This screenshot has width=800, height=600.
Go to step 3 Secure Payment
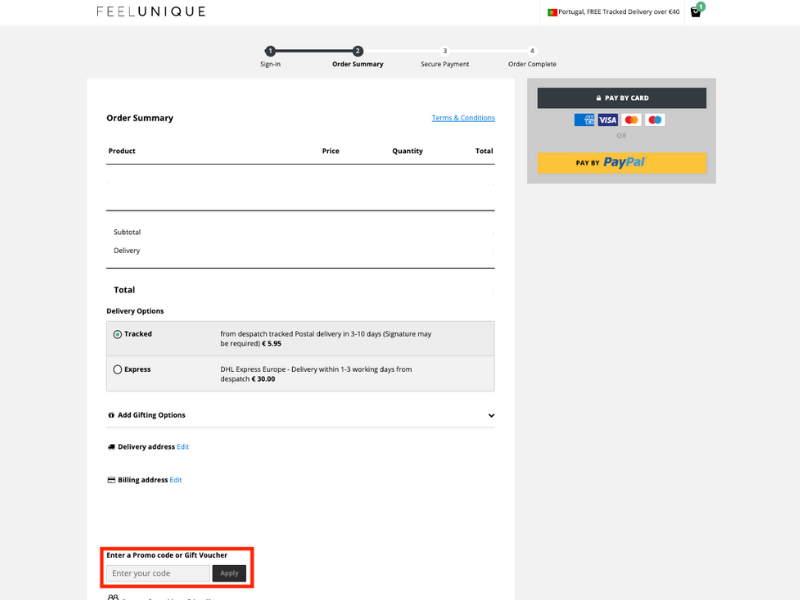(445, 51)
